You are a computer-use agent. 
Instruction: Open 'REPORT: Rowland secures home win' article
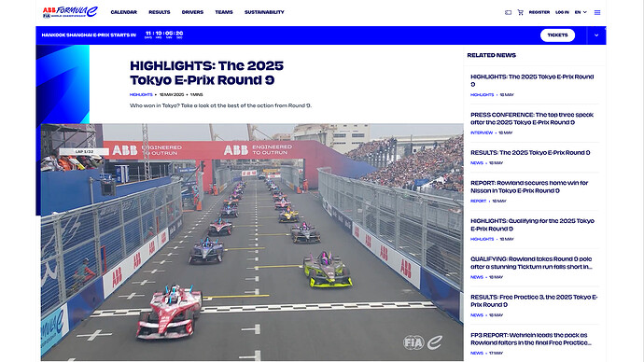pos(529,187)
